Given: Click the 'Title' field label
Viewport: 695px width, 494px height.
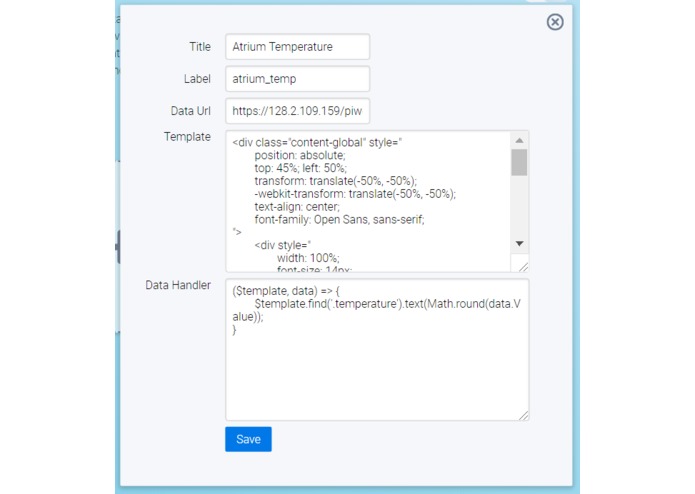Looking at the screenshot, I should click(x=200, y=47).
